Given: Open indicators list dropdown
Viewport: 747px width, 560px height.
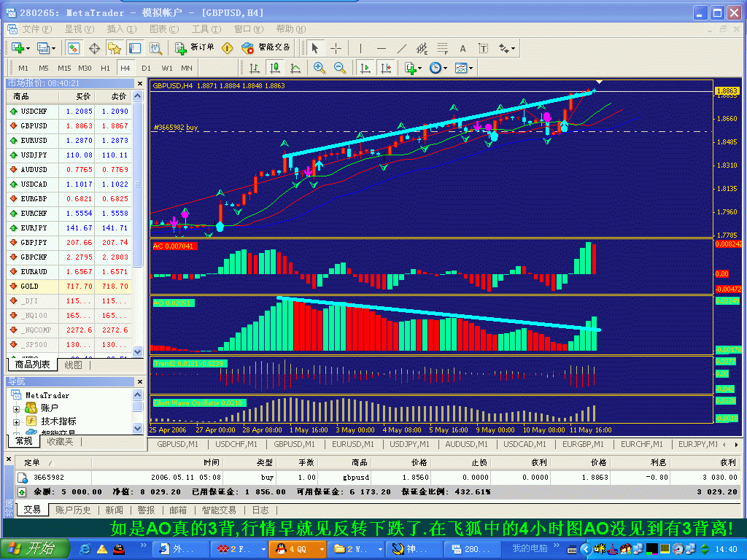Looking at the screenshot, I should click(x=413, y=68).
